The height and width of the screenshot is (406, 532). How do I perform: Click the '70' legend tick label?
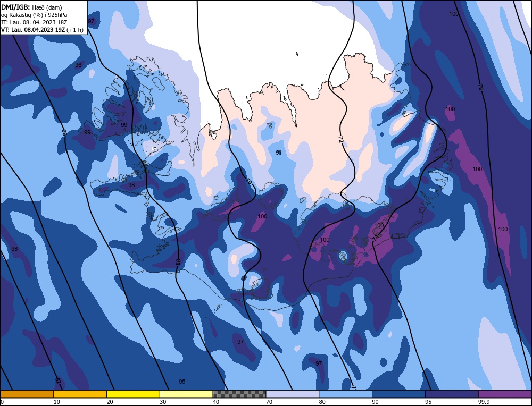coord(269,402)
